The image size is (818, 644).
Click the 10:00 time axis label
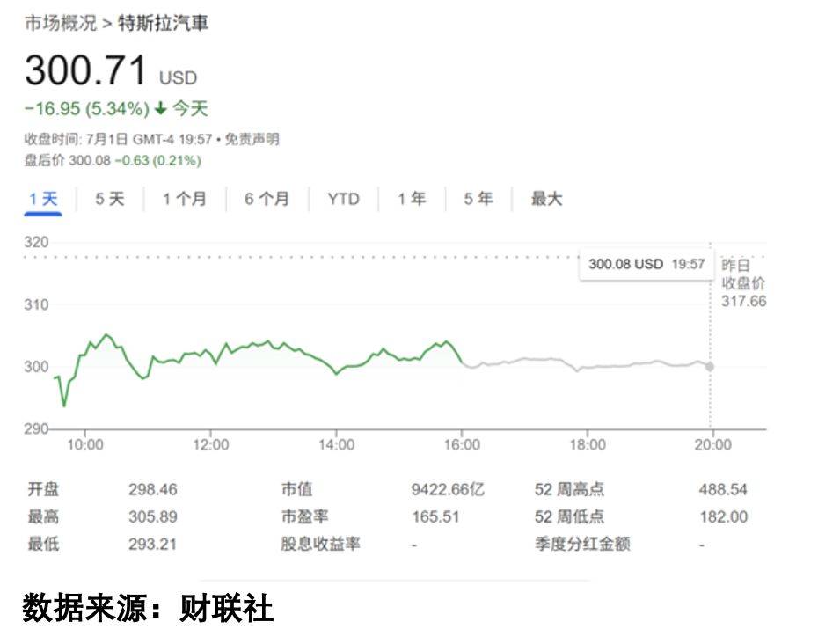[85, 444]
